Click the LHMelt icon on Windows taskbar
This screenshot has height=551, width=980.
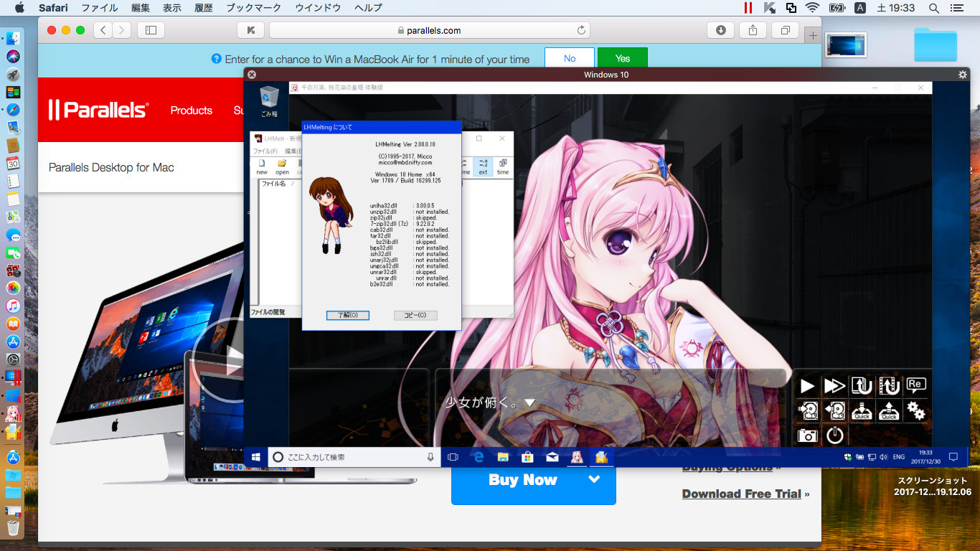coord(601,457)
